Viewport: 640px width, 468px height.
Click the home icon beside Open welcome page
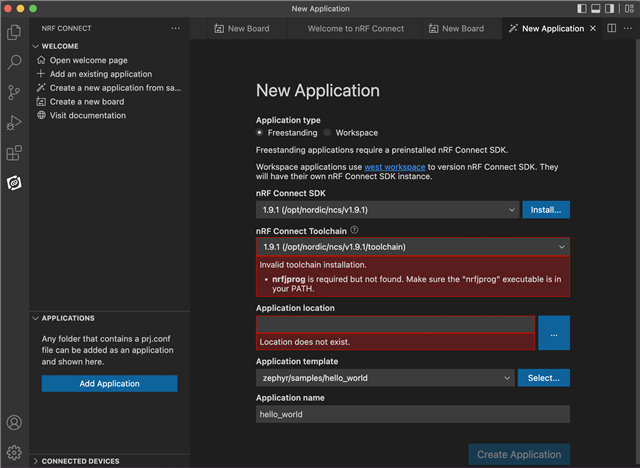(x=41, y=60)
